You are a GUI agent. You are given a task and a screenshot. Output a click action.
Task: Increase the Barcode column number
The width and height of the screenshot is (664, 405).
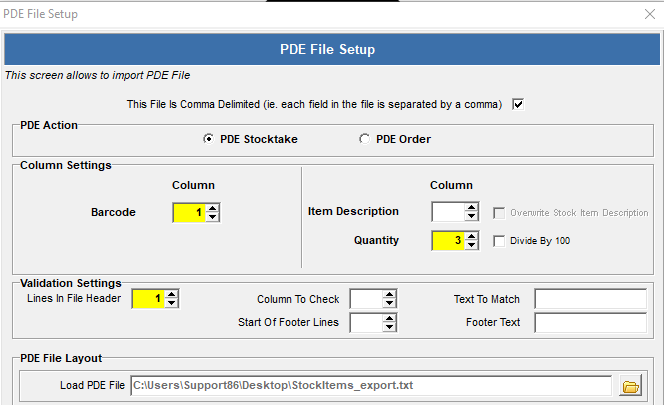(213, 208)
